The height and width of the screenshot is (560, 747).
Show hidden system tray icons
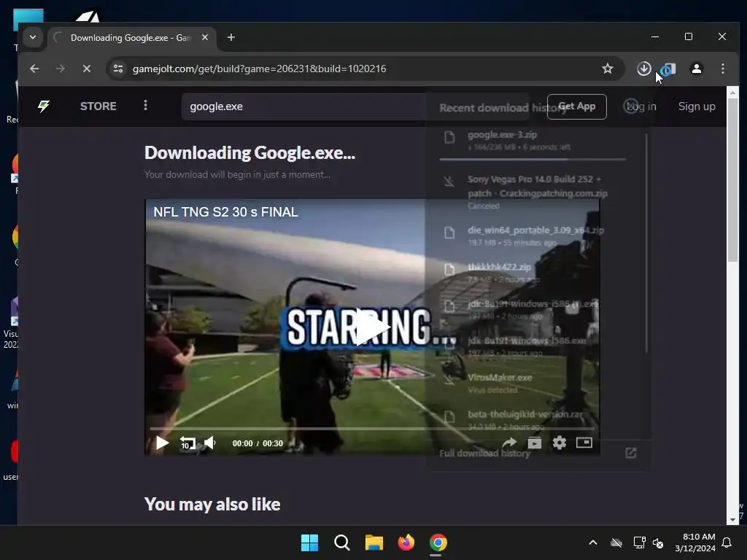pyautogui.click(x=593, y=542)
